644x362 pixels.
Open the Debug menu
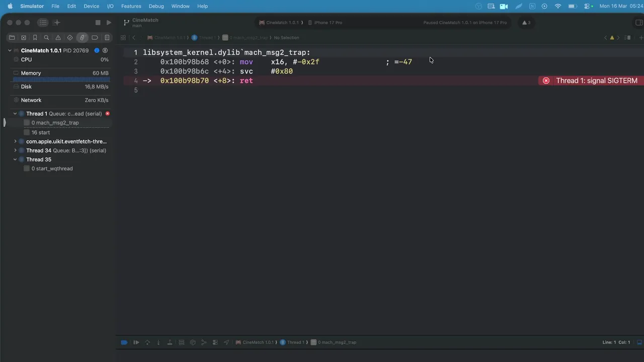click(x=156, y=6)
